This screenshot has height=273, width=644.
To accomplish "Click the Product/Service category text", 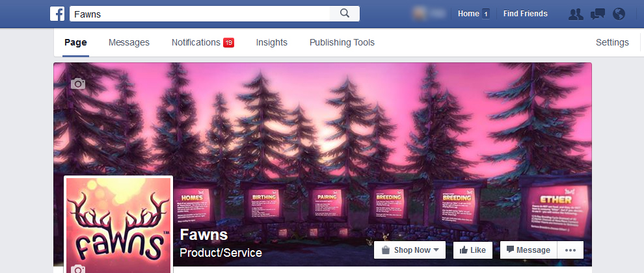I will (x=221, y=252).
